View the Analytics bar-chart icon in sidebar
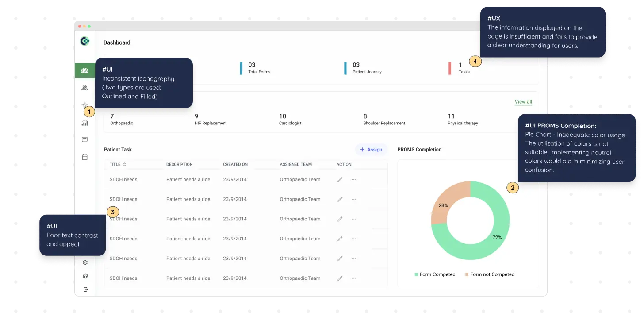 click(84, 123)
